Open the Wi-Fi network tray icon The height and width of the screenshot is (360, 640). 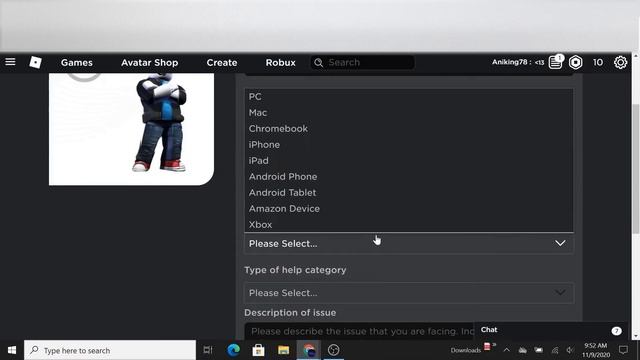[555, 350]
